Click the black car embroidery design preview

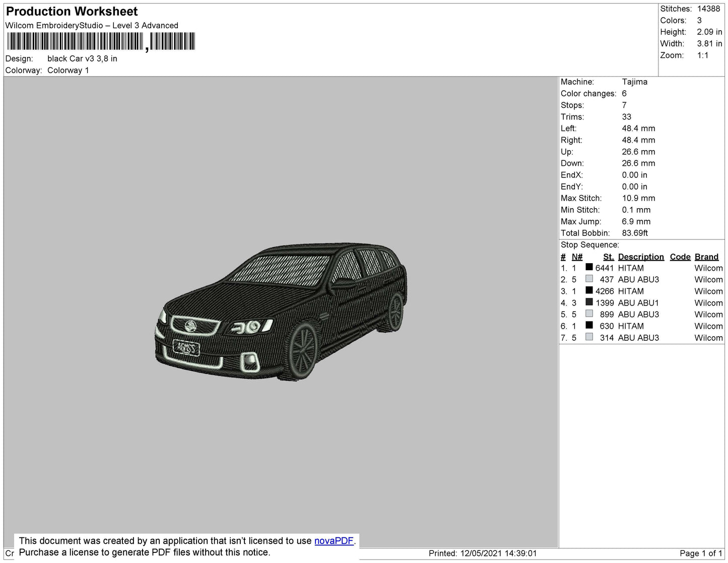pos(281,311)
